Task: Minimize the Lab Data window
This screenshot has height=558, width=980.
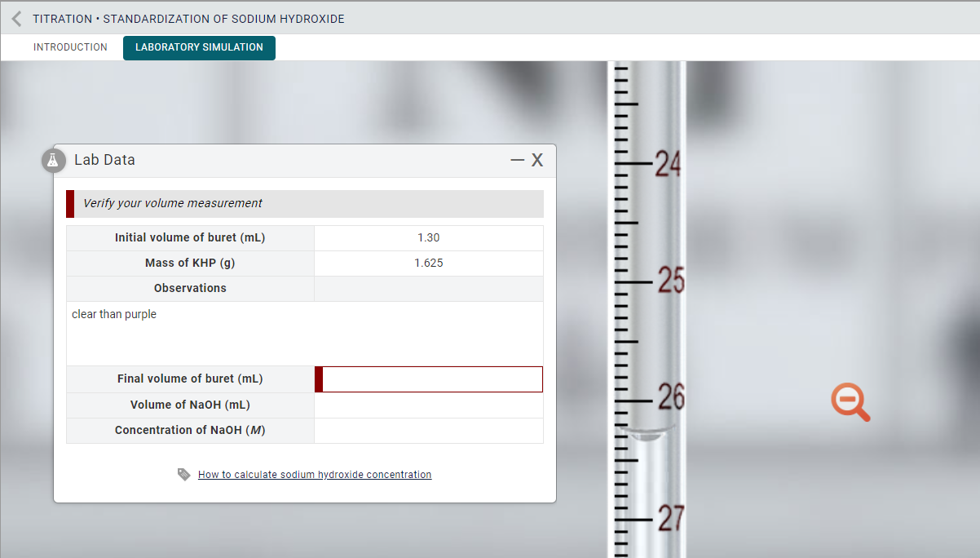Action: point(517,160)
